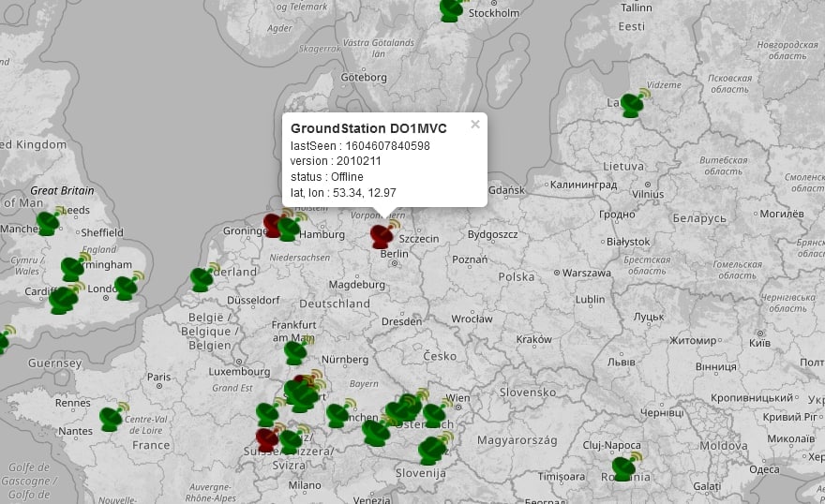This screenshot has height=504, width=825.
Task: Click the green station marker in Romania
Action: point(624,467)
